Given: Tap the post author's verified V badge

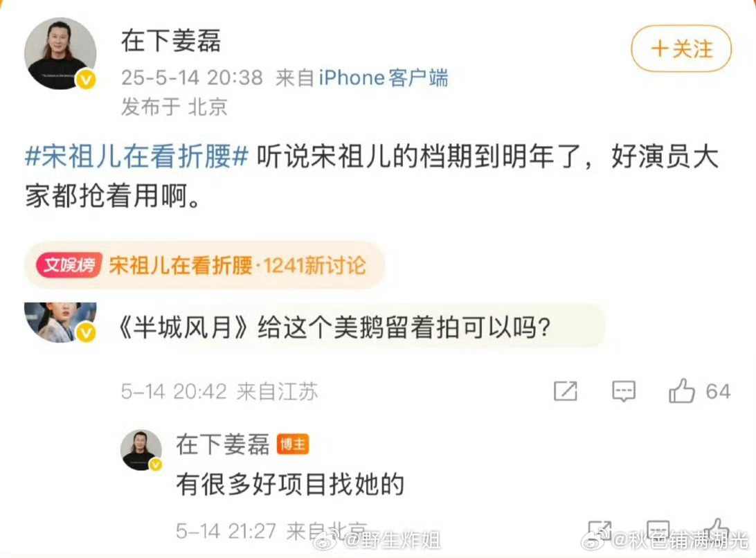Looking at the screenshot, I should click(87, 80).
